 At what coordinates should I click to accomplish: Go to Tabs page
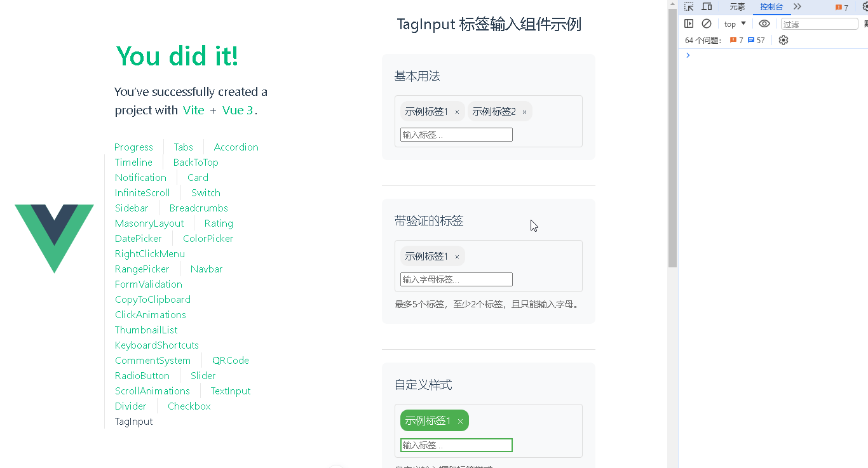[x=184, y=147]
